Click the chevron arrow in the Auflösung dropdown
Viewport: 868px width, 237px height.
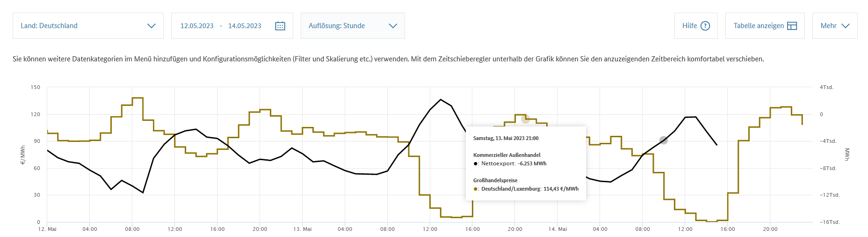393,26
